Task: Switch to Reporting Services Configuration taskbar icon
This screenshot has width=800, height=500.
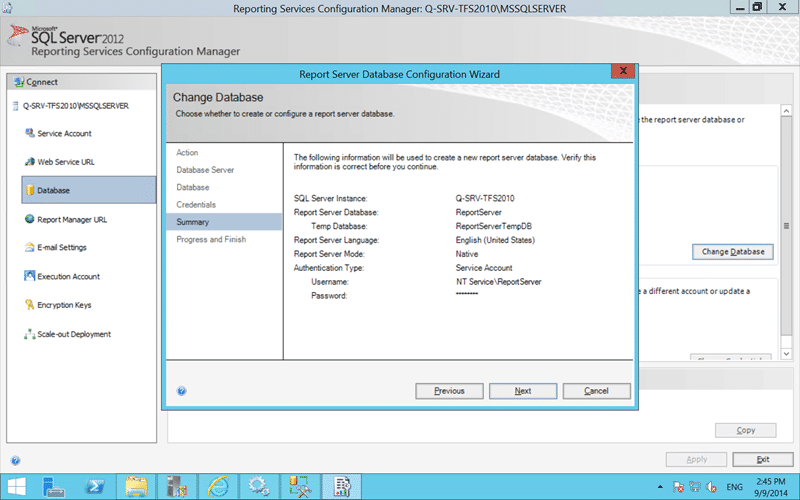Action: [341, 487]
